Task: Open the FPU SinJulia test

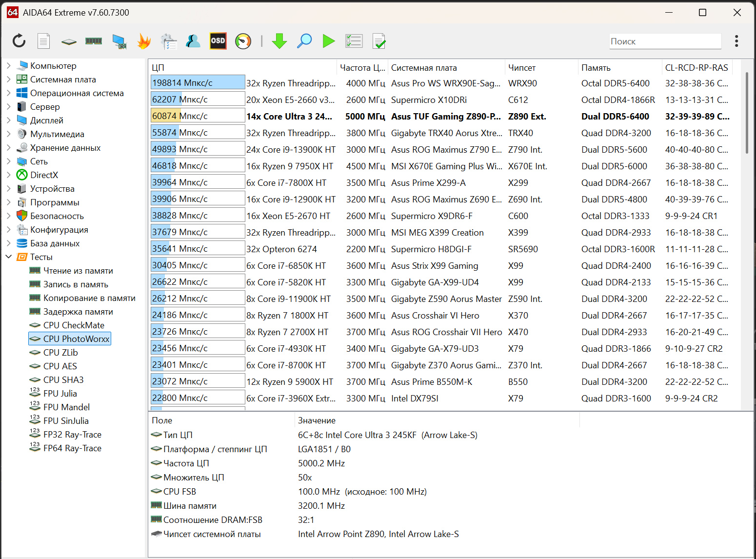Action: point(66,420)
